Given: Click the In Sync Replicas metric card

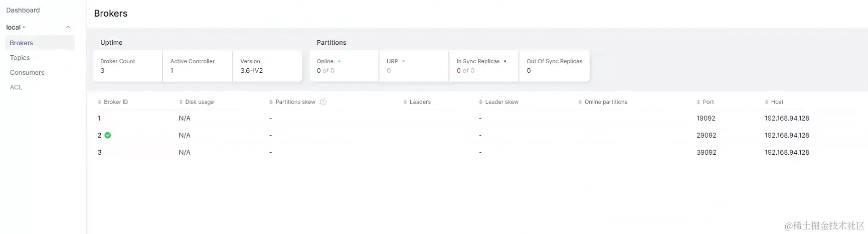Looking at the screenshot, I should [483, 66].
